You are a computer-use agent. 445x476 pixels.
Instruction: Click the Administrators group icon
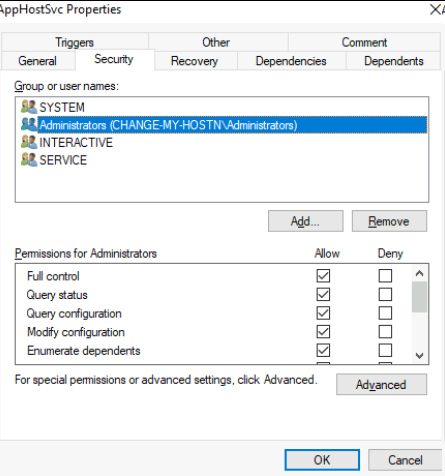pos(29,125)
